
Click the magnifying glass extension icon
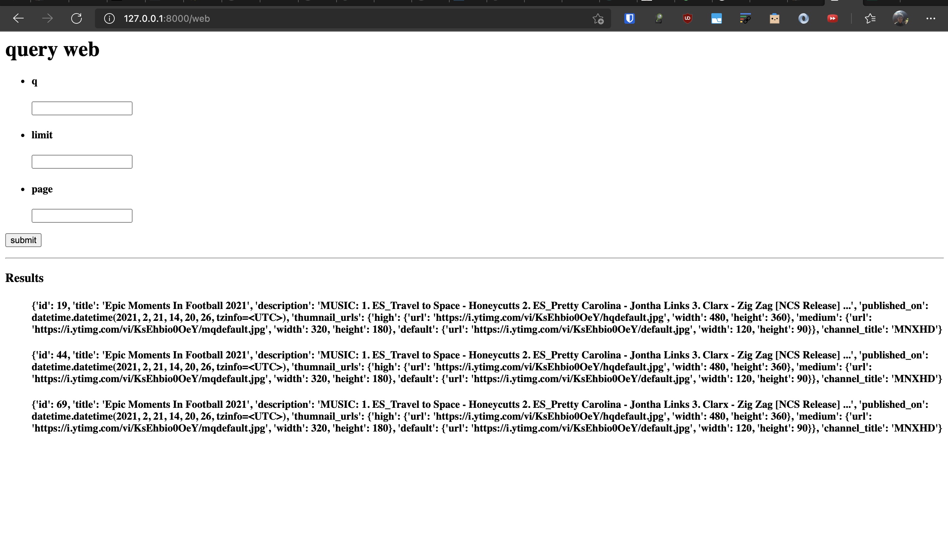tap(659, 18)
